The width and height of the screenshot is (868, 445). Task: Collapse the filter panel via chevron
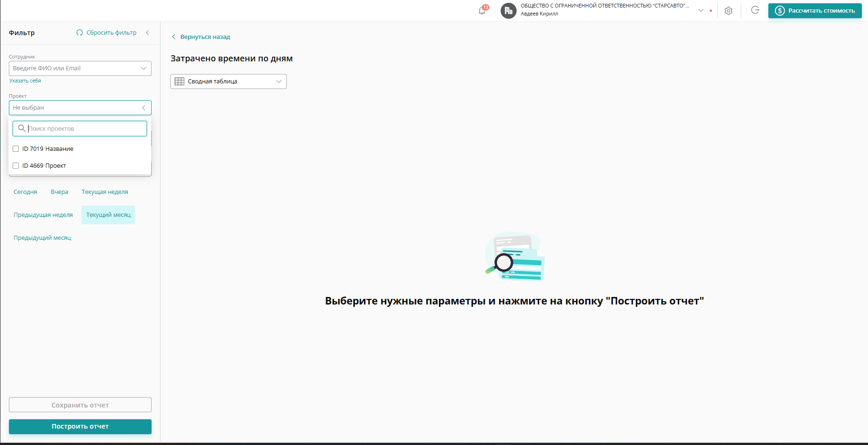147,33
